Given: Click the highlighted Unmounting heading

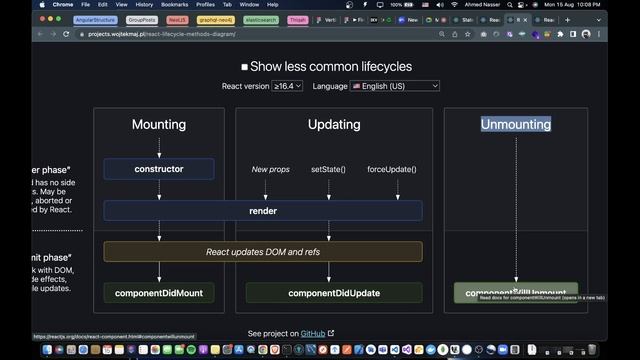Looking at the screenshot, I should coord(516,124).
